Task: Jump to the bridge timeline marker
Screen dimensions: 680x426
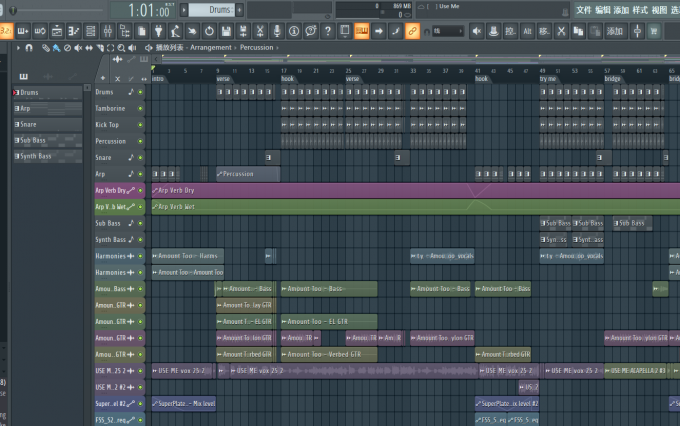Action: pos(612,79)
